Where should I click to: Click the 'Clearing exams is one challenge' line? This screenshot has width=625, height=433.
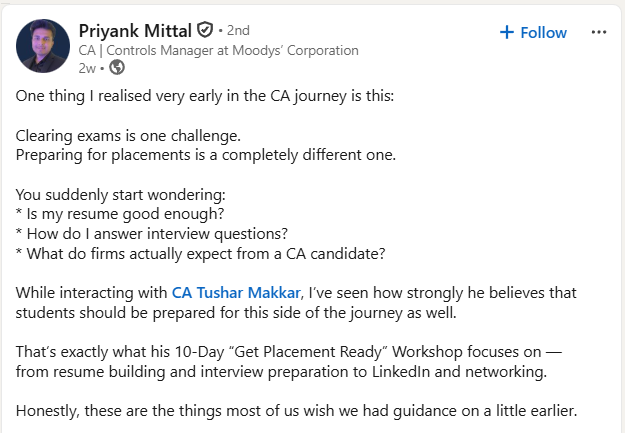(129, 136)
